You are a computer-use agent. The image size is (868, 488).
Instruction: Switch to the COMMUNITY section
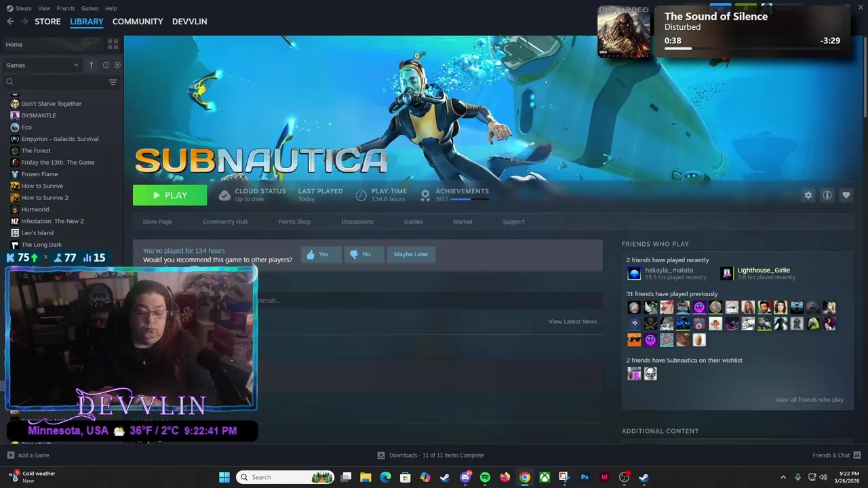point(138,22)
